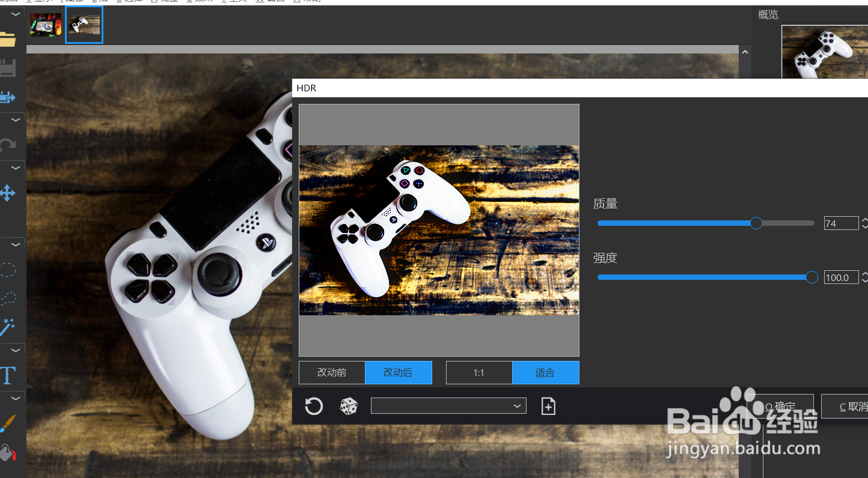This screenshot has height=478, width=868.
Task: Open a file with the folder icon
Action: click(x=7, y=38)
